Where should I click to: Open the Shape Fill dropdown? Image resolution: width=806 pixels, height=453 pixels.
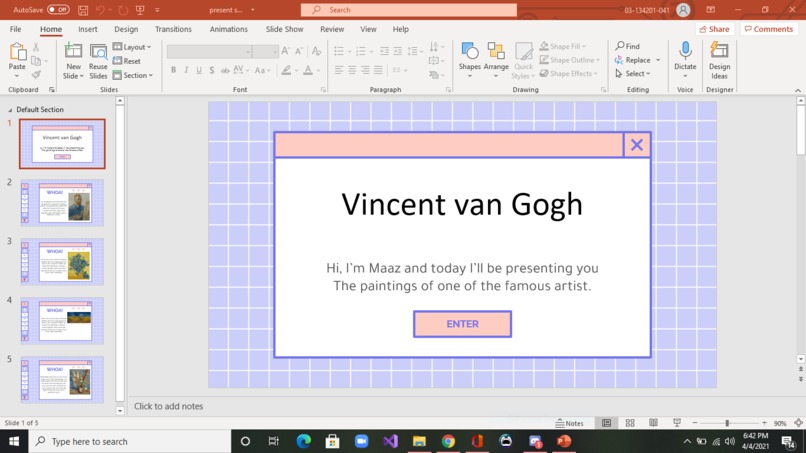coord(563,46)
